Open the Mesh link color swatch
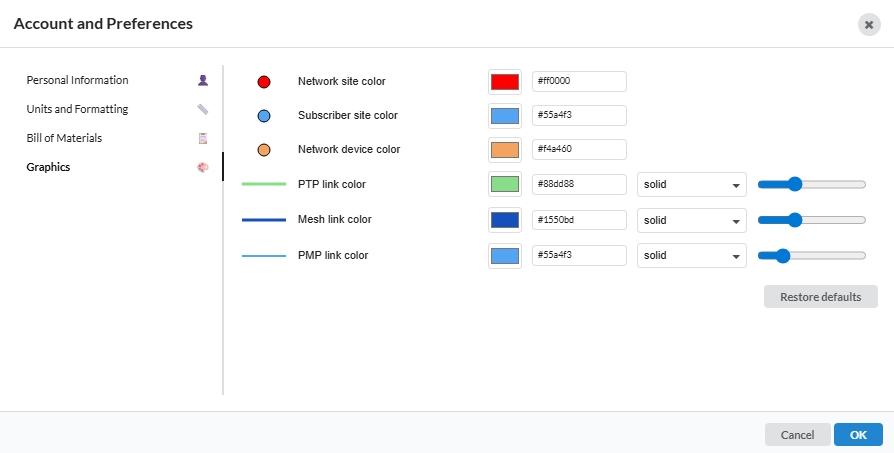Image resolution: width=894 pixels, height=453 pixels. tap(505, 220)
